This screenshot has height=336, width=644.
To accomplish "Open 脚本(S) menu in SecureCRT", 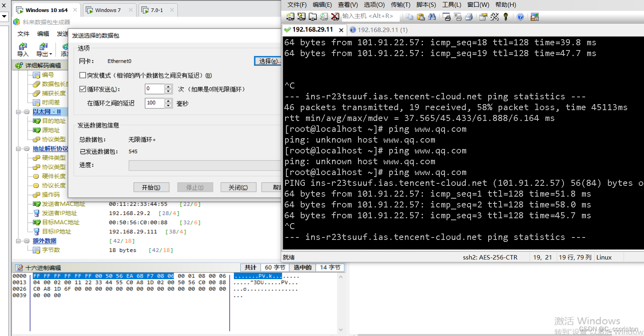I will pos(426,5).
